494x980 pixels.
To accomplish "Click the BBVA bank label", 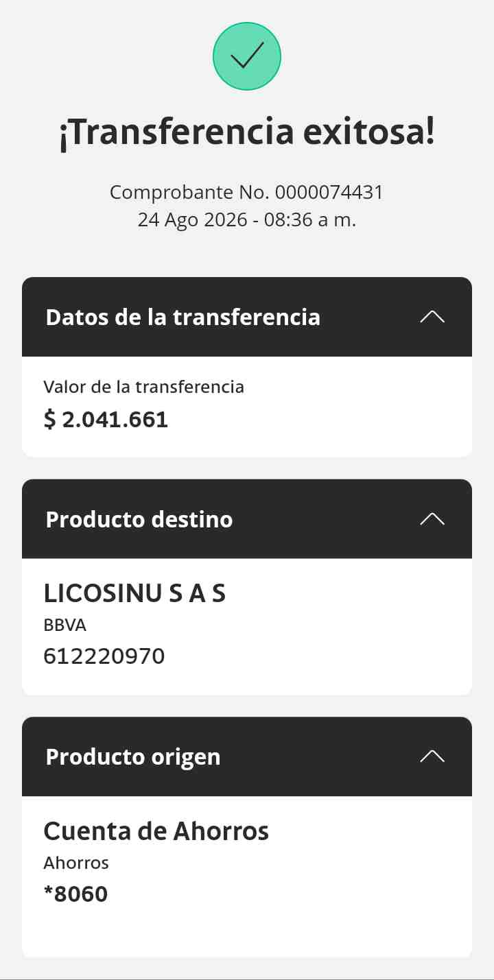I will point(65,625).
